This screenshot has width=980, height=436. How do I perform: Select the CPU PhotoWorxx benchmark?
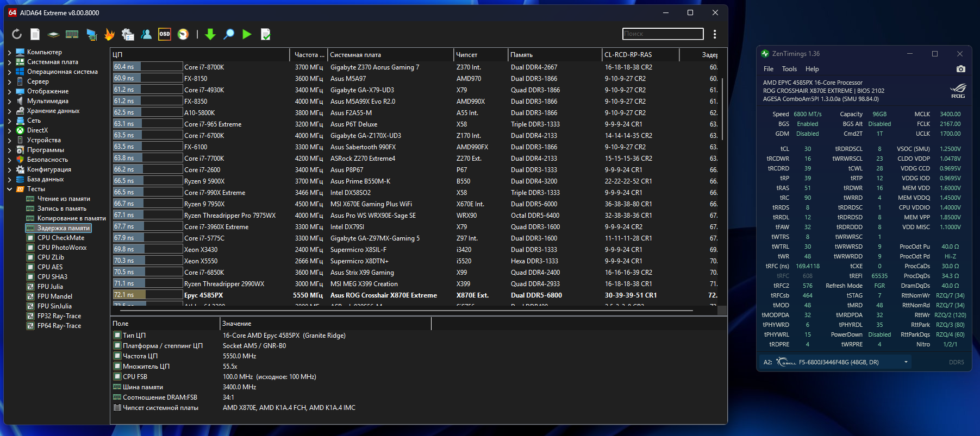pyautogui.click(x=62, y=248)
